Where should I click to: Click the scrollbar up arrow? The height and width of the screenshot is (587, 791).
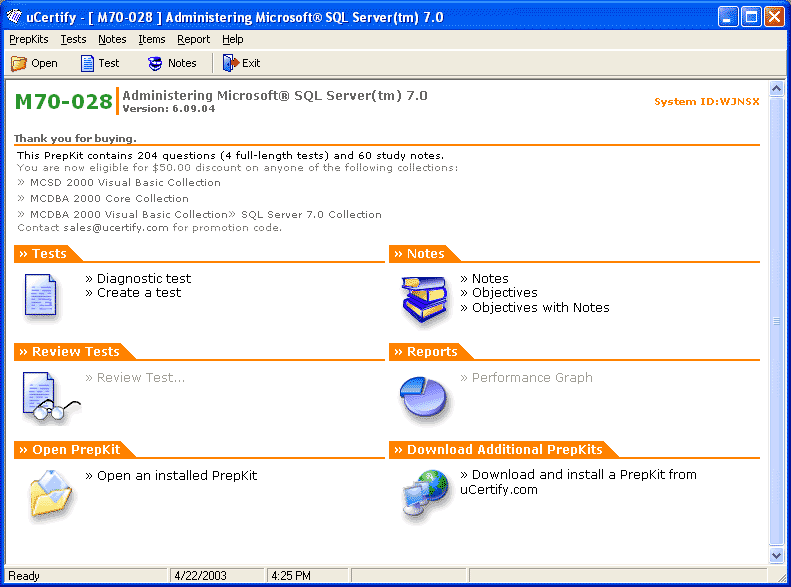point(776,89)
